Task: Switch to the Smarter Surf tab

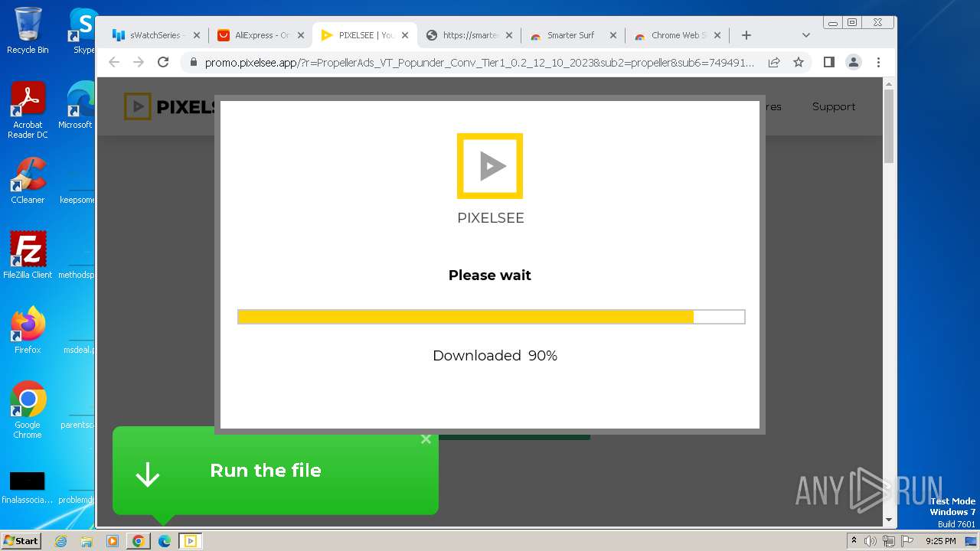Action: [x=573, y=35]
